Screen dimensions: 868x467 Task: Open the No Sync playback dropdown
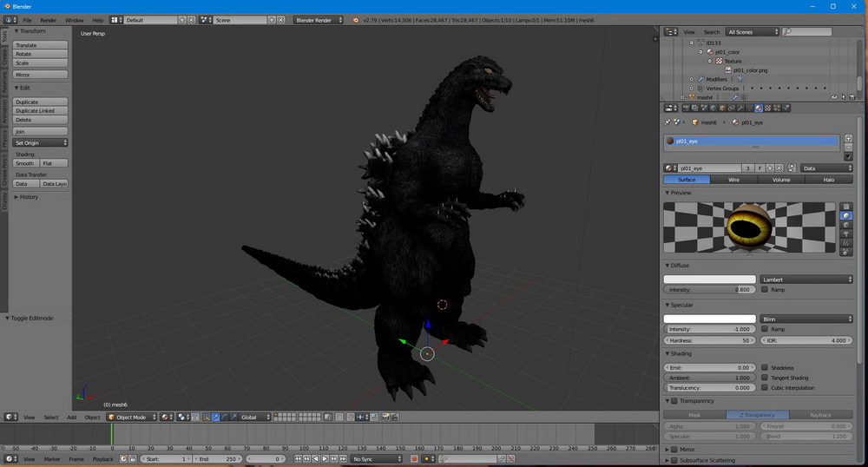click(377, 458)
